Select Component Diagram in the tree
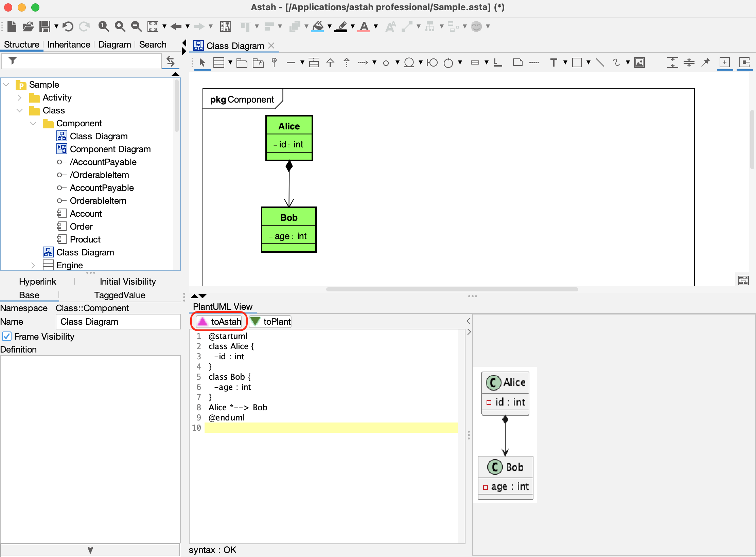Image resolution: width=756 pixels, height=557 pixels. click(110, 149)
